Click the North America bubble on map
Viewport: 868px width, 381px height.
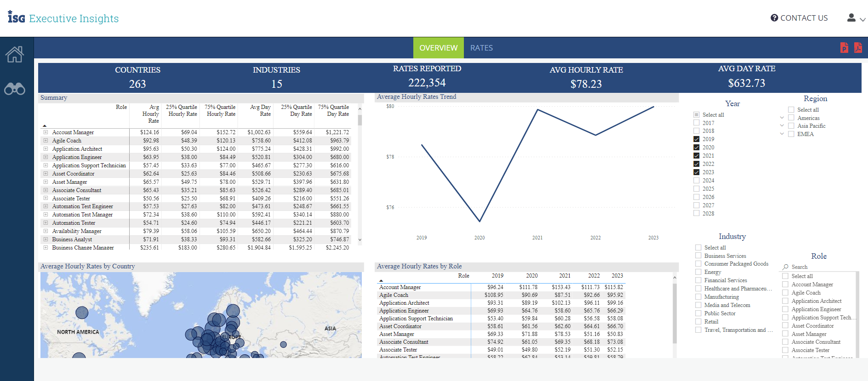(82, 313)
